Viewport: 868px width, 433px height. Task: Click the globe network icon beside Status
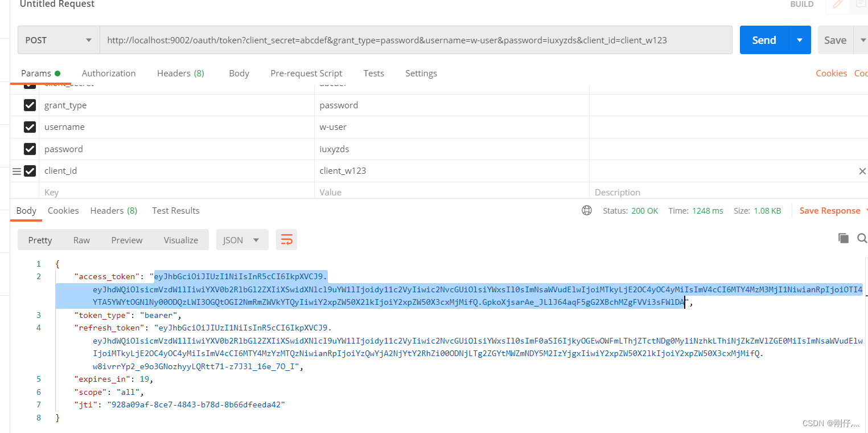(587, 211)
